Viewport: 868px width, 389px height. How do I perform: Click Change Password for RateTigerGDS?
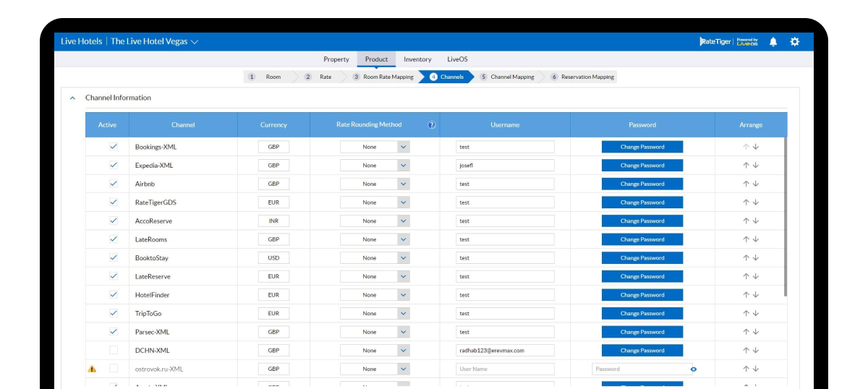click(x=642, y=202)
